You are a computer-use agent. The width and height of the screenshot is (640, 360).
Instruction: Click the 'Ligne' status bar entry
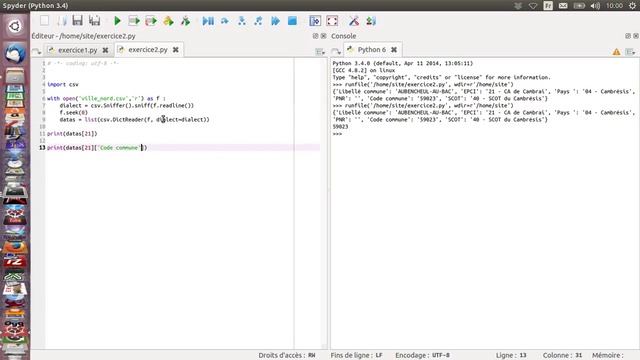[511, 355]
